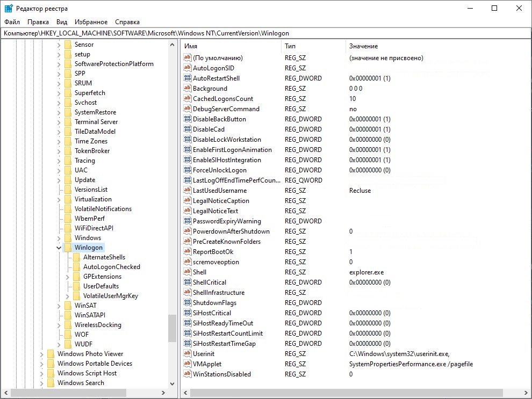
Task: Collapse the Winlogon key
Action: [59, 248]
